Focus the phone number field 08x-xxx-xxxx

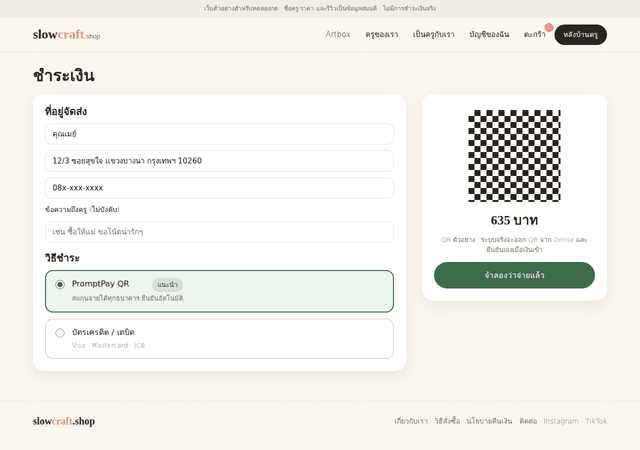(219, 188)
